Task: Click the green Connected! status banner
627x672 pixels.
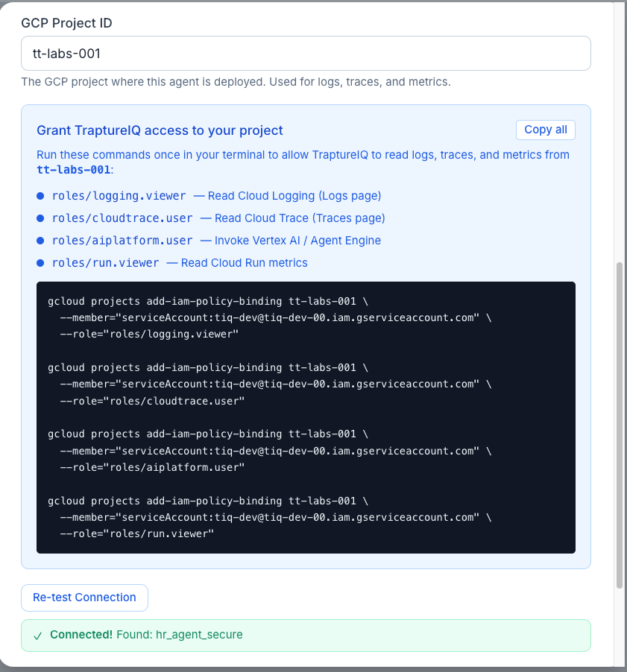Action: point(306,634)
